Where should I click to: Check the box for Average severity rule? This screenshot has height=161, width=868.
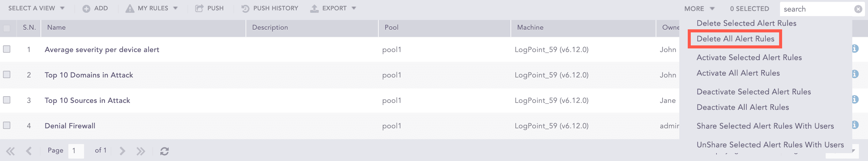tap(7, 49)
